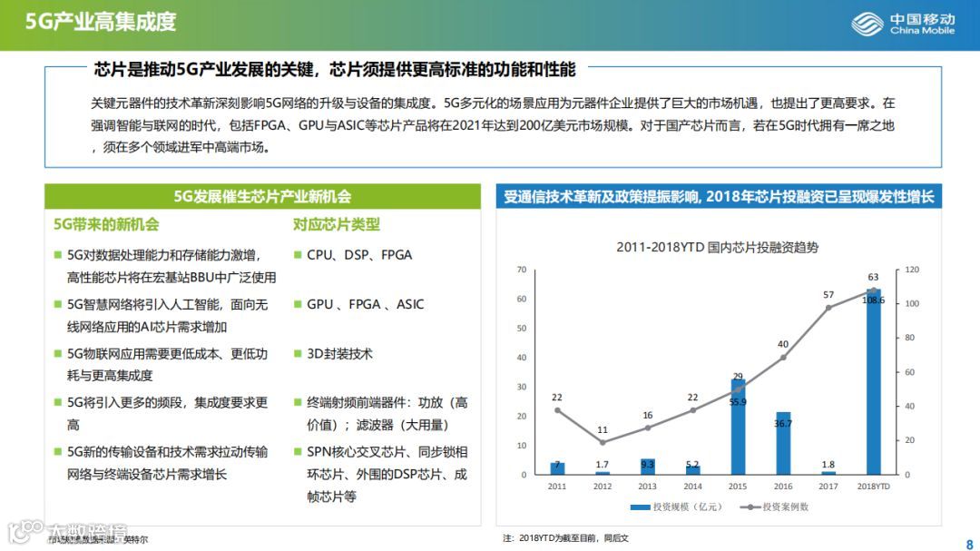This screenshot has width=980, height=551.
Task: Click the green header "5G发展催生芯片产业新机会"
Action: (262, 196)
